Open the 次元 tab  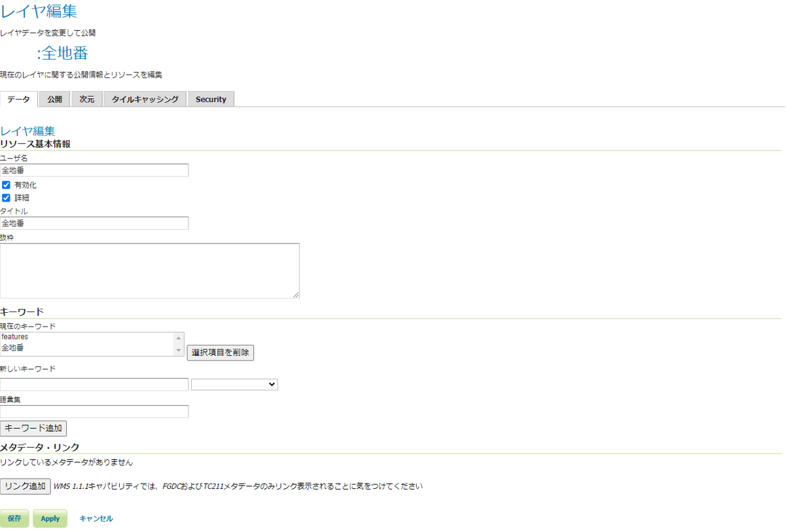point(87,99)
